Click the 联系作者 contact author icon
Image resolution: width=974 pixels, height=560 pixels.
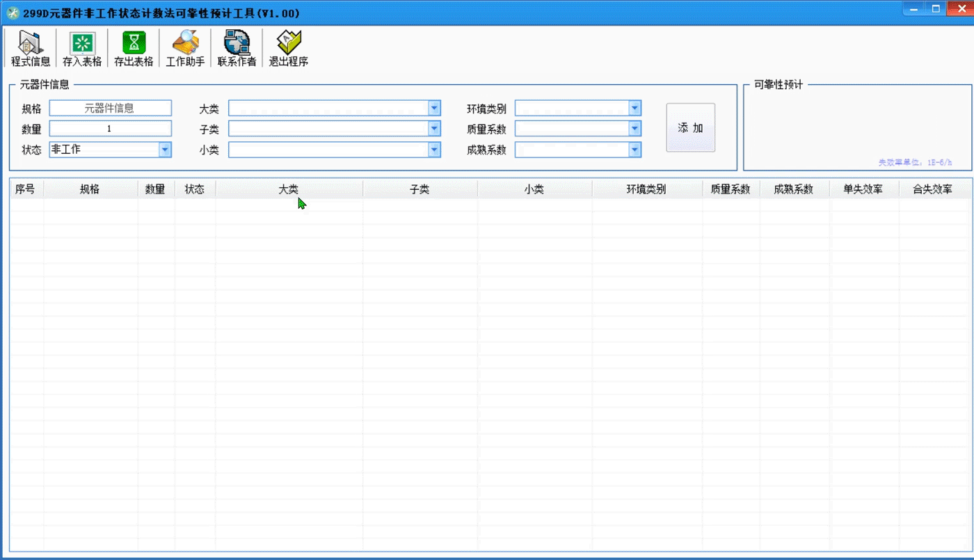237,48
